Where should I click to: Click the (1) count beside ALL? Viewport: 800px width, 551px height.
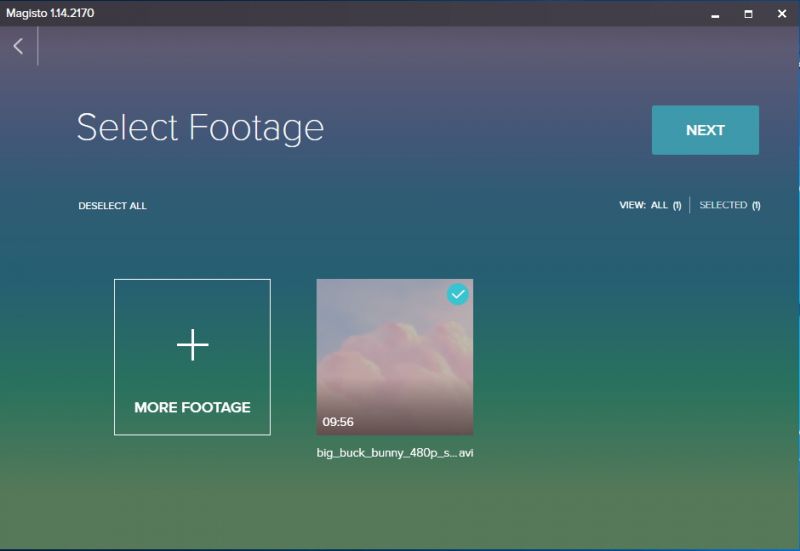tap(677, 205)
